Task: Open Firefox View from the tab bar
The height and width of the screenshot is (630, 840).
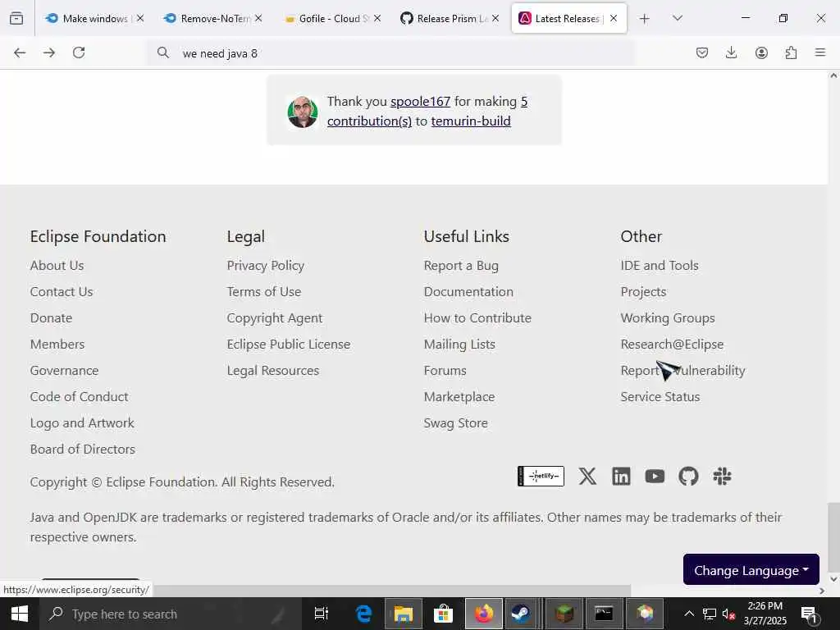Action: [16, 18]
